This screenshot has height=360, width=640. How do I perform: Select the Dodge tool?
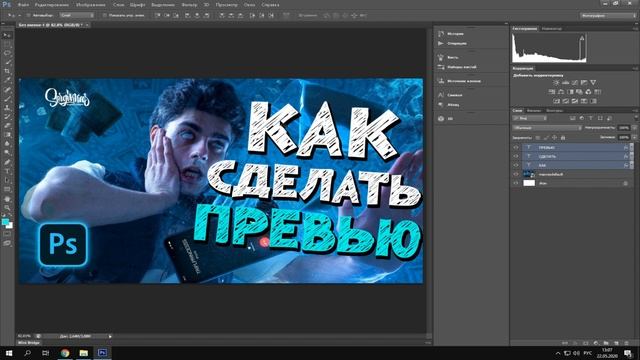click(x=7, y=153)
